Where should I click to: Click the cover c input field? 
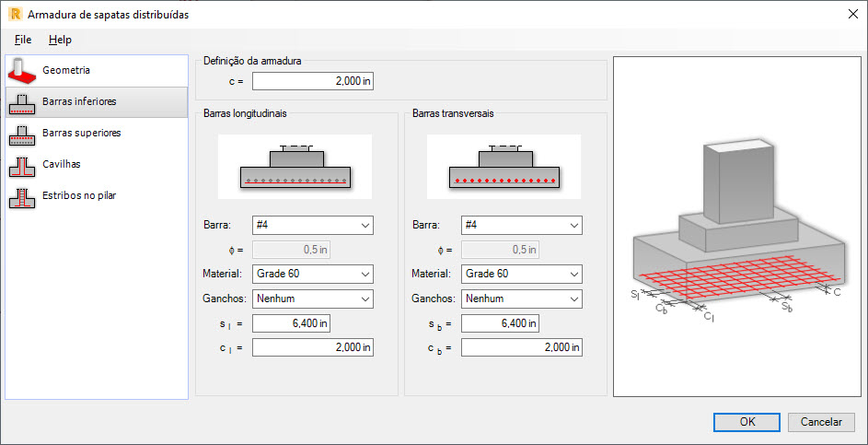313,81
